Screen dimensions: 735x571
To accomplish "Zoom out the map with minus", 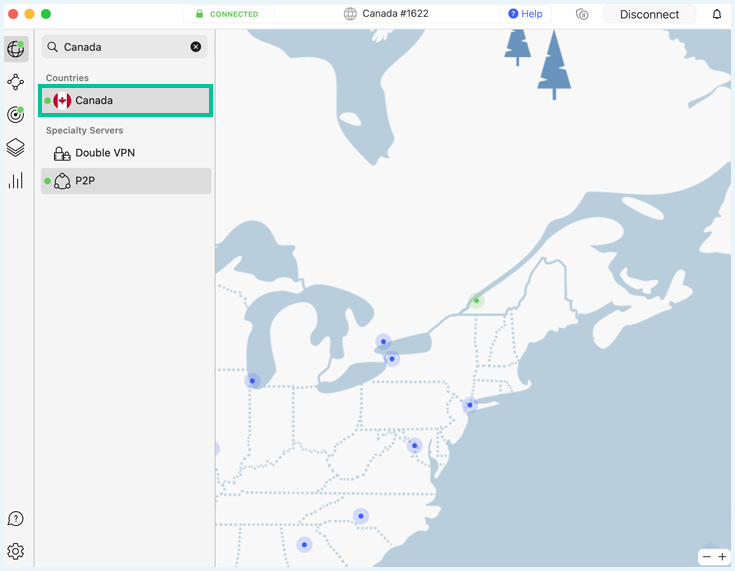I will [706, 556].
